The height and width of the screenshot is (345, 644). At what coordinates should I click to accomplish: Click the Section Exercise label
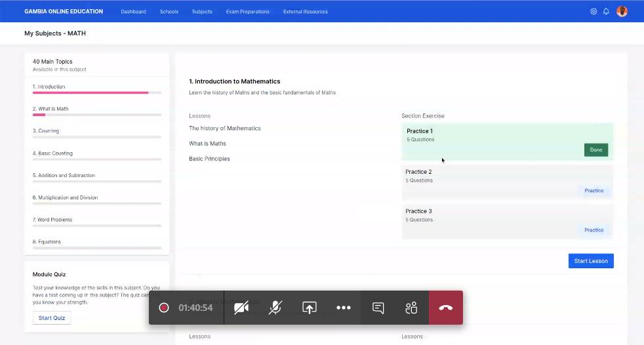click(422, 116)
